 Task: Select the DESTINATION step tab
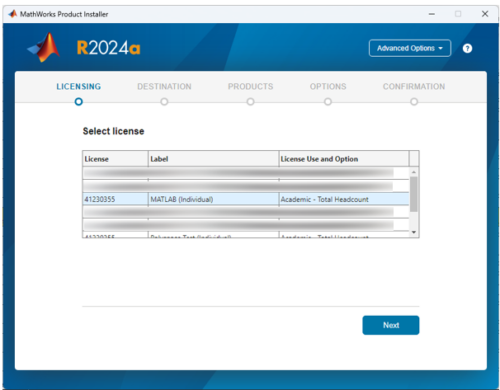pyautogui.click(x=164, y=87)
